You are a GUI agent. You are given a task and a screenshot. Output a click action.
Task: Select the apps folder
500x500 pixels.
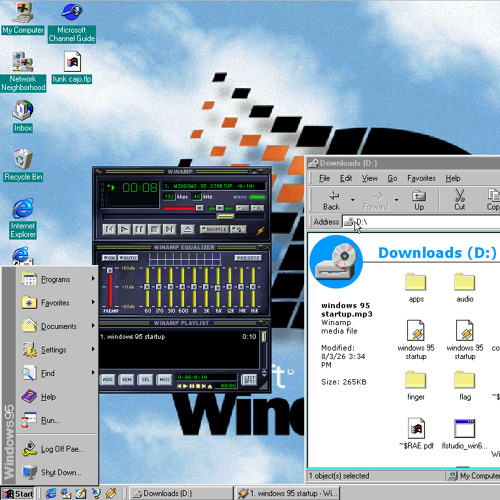coord(416,288)
